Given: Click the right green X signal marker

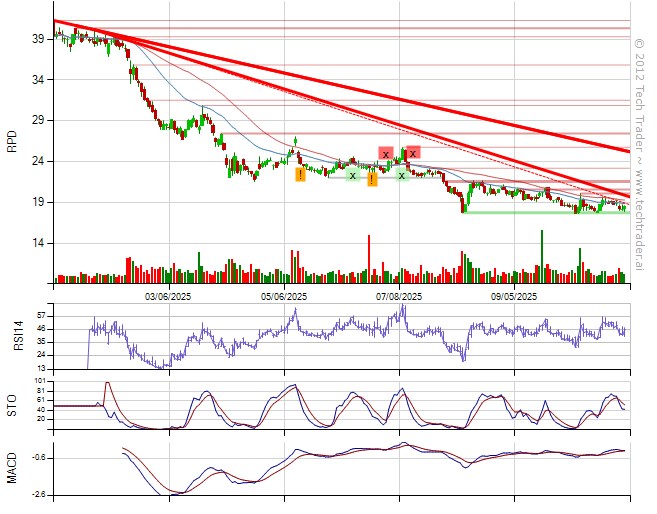Looking at the screenshot, I should [401, 175].
